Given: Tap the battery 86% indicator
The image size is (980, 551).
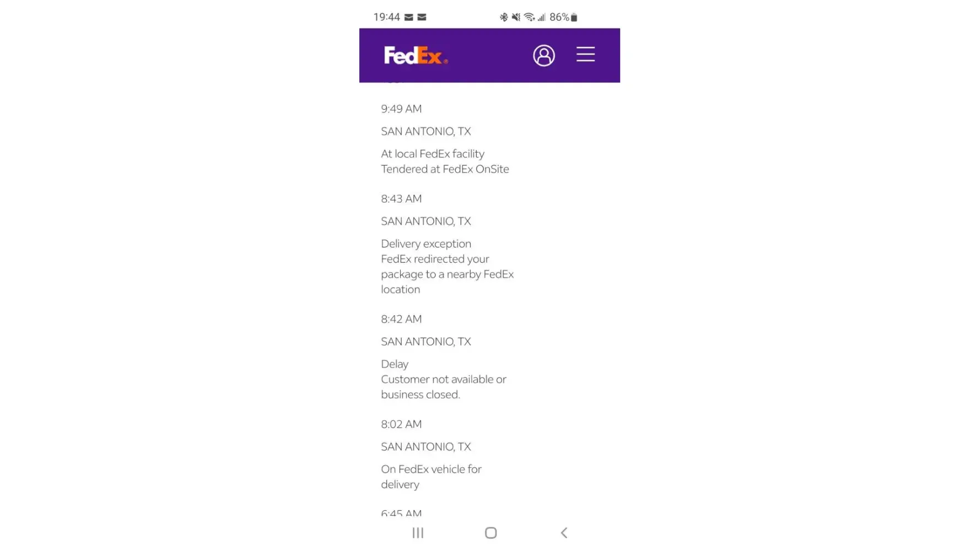Looking at the screenshot, I should 563,18.
